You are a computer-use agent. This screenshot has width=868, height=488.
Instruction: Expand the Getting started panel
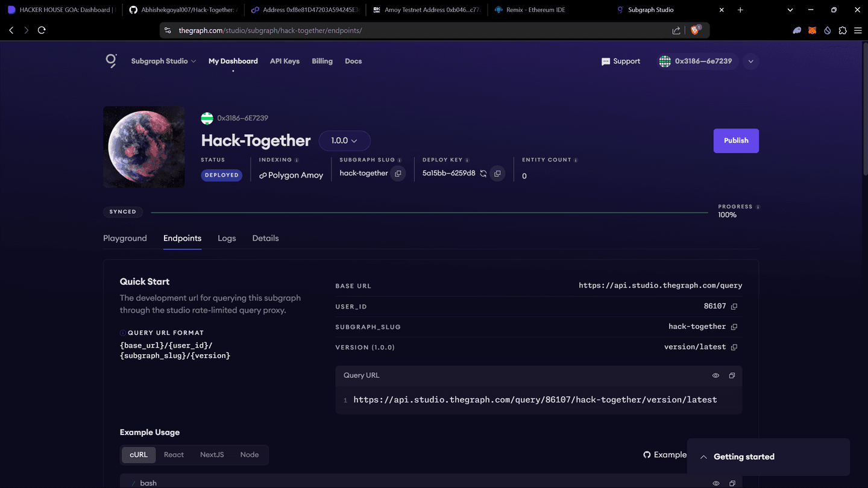point(769,457)
